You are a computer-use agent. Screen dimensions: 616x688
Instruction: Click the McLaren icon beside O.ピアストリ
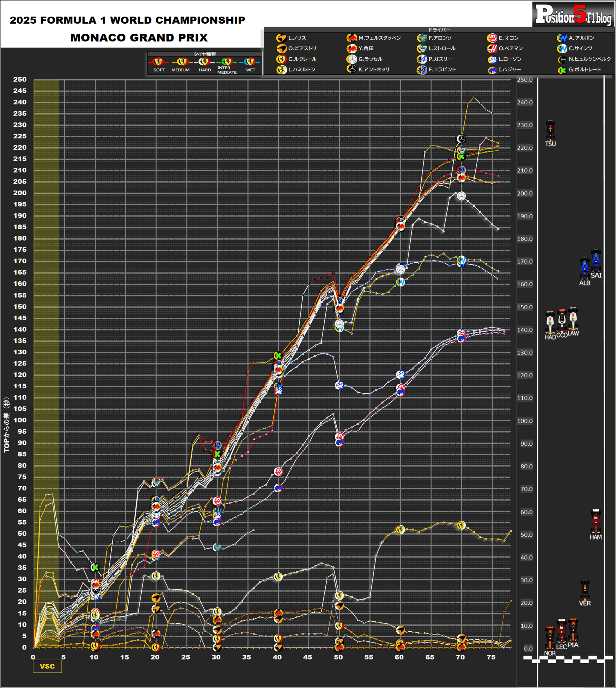pos(281,49)
